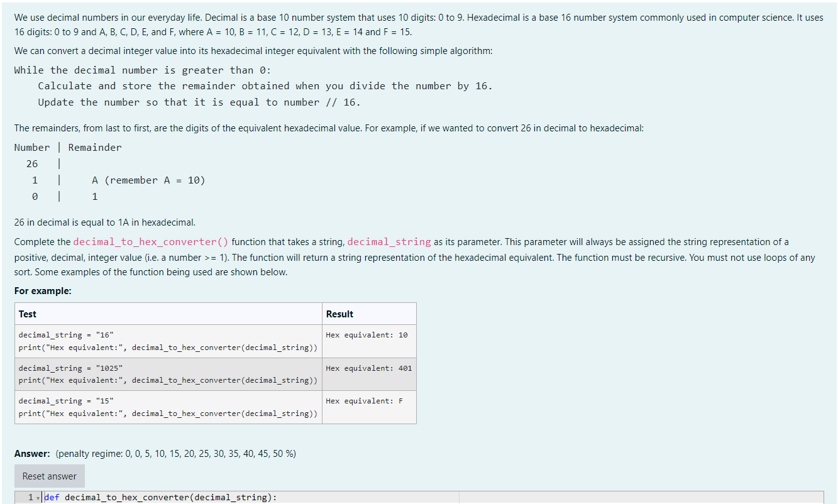Screen dimensions: 838x504
Task: Click the Result column header
Action: (369, 314)
